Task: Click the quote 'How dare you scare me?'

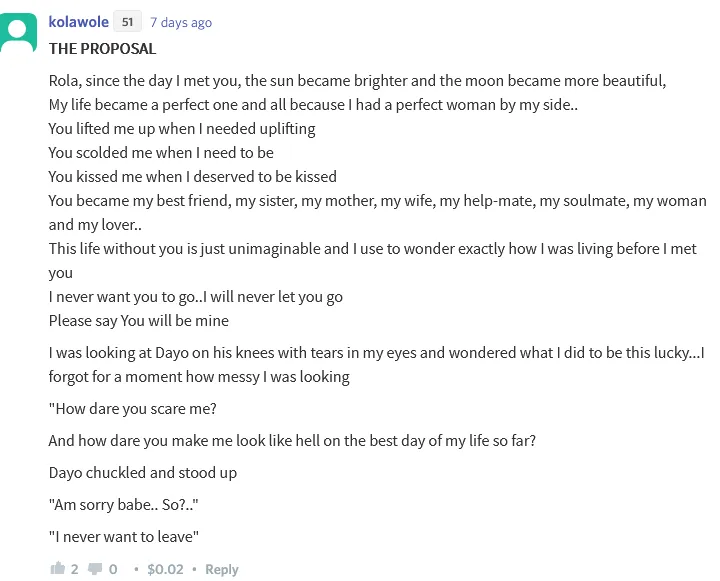Action: 133,409
